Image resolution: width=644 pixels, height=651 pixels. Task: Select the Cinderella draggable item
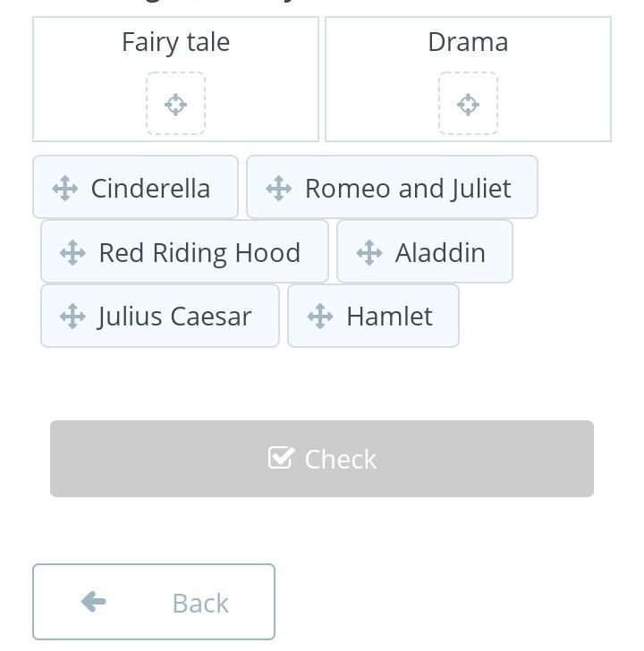(135, 187)
